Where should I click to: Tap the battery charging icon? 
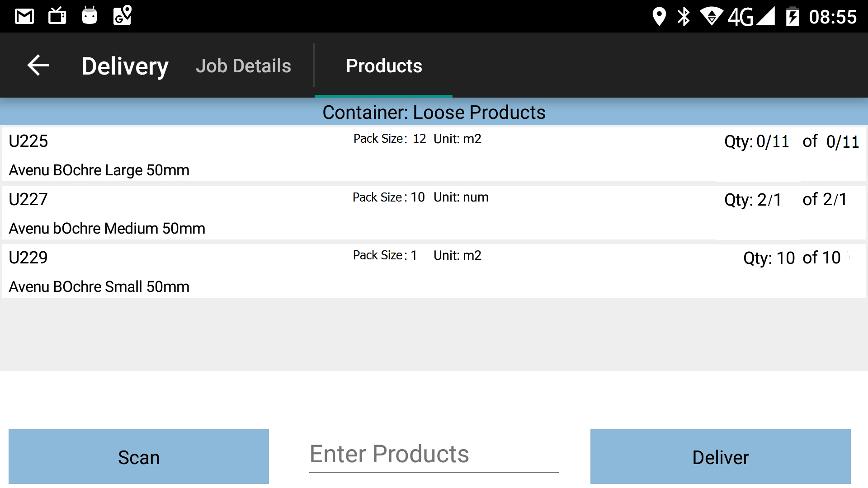793,17
